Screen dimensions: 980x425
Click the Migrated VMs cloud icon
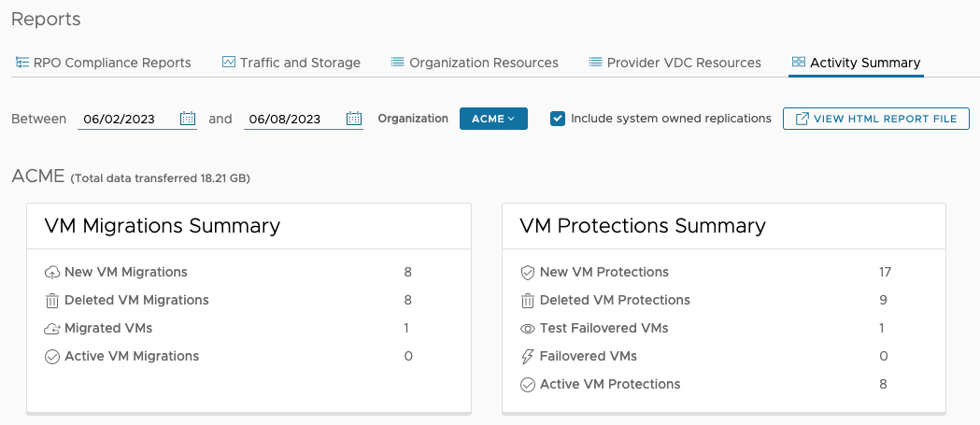52,329
